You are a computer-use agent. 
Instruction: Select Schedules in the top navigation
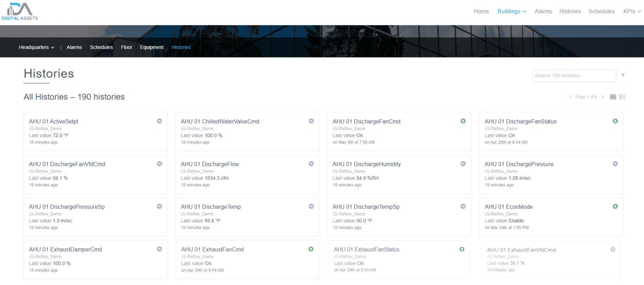point(601,11)
